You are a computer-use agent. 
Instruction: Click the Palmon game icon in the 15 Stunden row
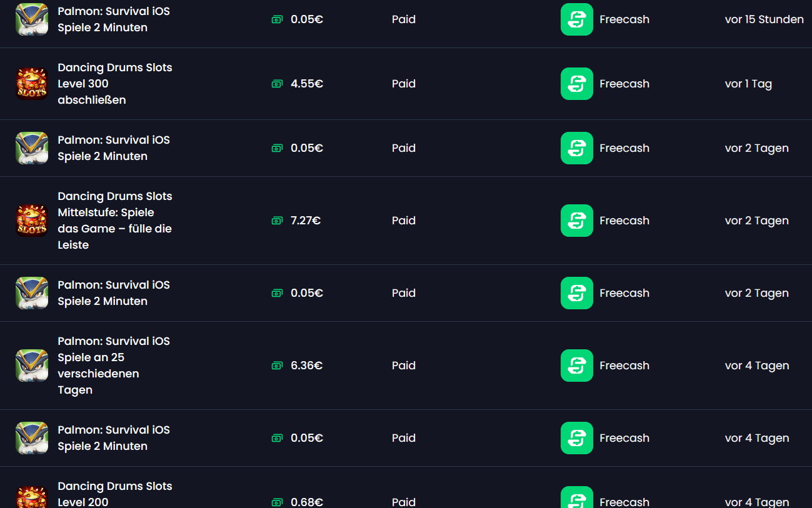[32, 19]
